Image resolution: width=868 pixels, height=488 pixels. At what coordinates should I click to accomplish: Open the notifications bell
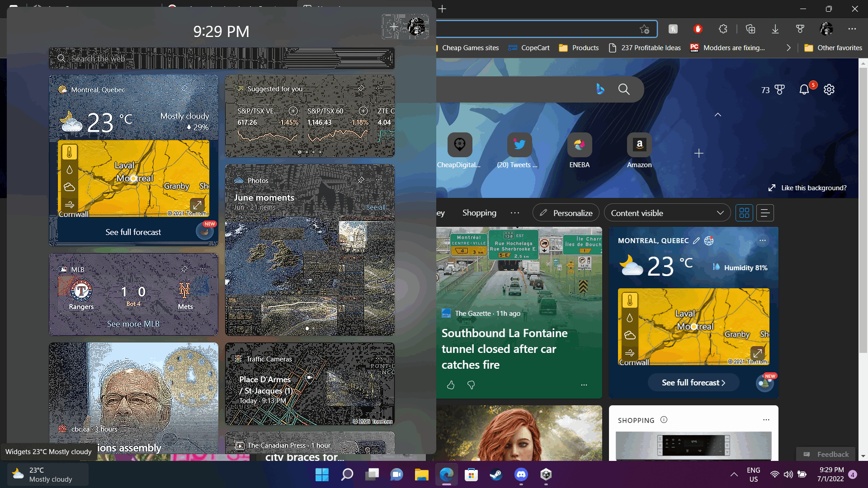pos(804,89)
